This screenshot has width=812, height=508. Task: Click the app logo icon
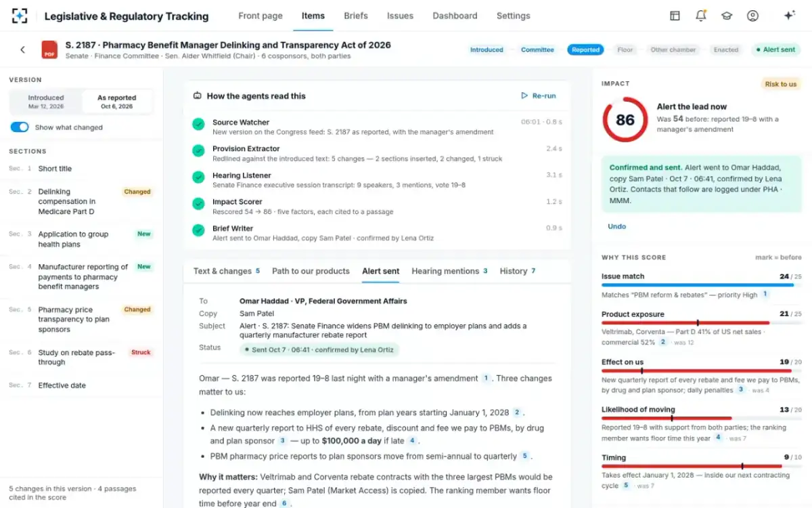[x=20, y=16]
